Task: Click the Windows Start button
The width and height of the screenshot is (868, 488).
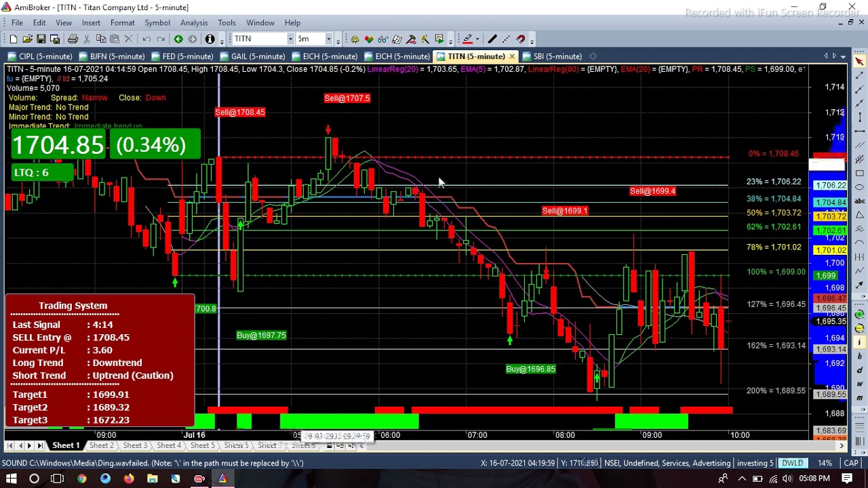Action: pos(11,479)
